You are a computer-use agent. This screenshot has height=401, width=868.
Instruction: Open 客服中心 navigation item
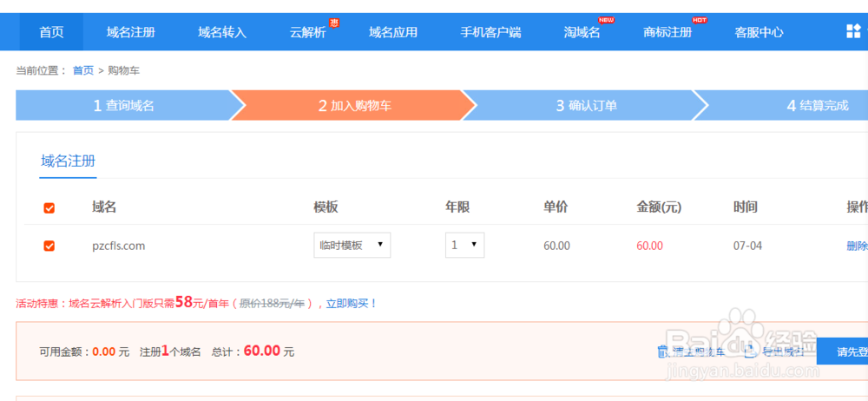(x=759, y=32)
